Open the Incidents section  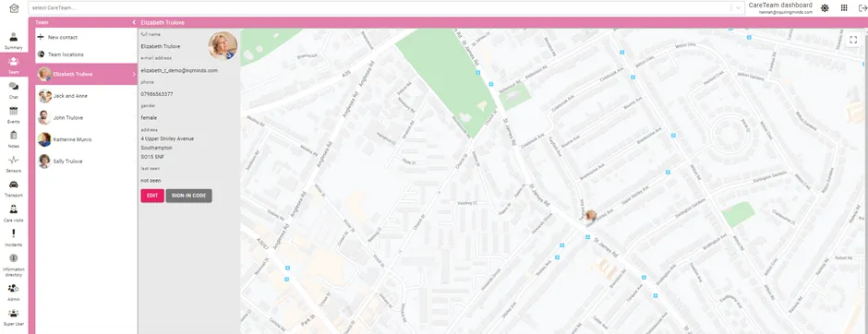pyautogui.click(x=13, y=238)
